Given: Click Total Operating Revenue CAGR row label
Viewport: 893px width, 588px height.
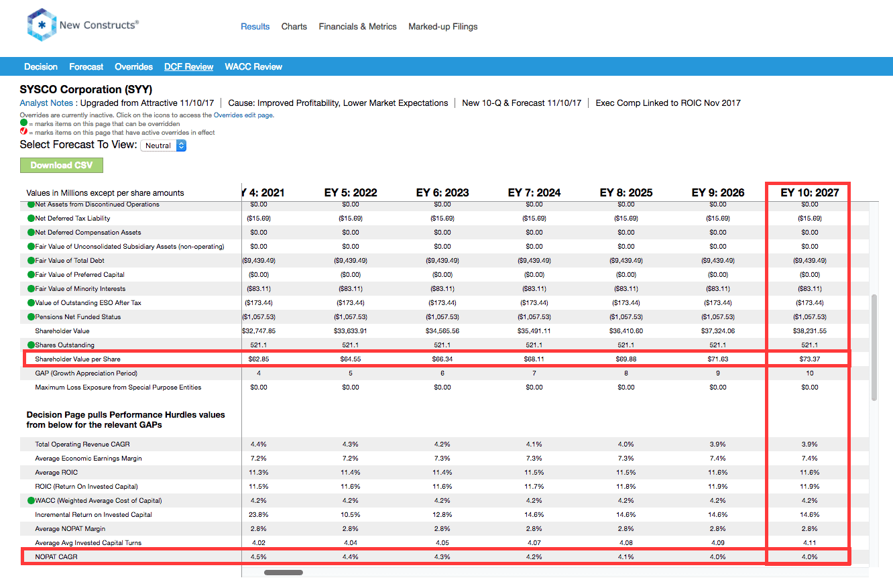Looking at the screenshot, I should [83, 445].
